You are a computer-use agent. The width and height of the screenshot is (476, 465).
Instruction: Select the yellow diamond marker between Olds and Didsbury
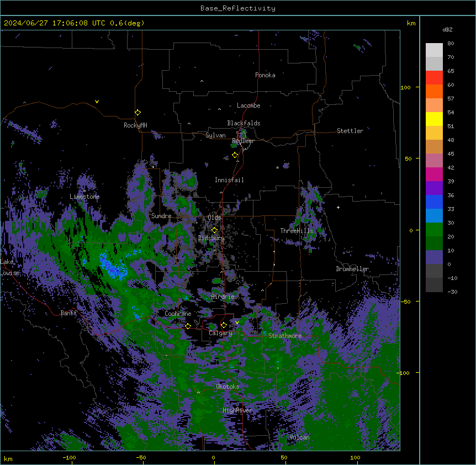pos(214,230)
